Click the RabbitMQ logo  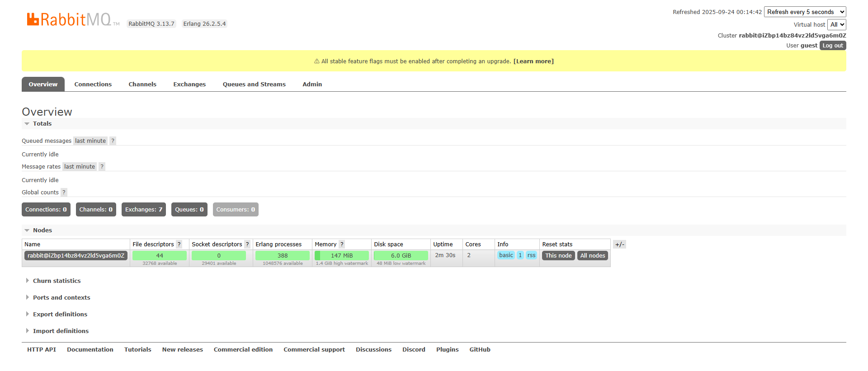click(73, 19)
